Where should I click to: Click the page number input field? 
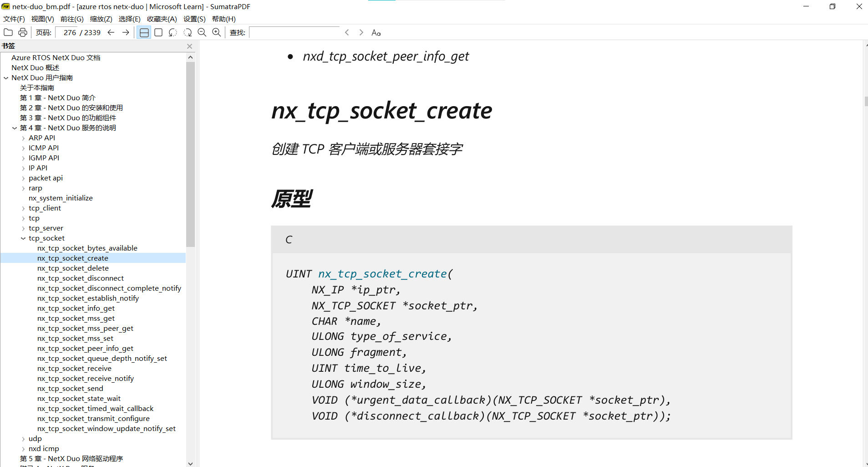click(67, 32)
